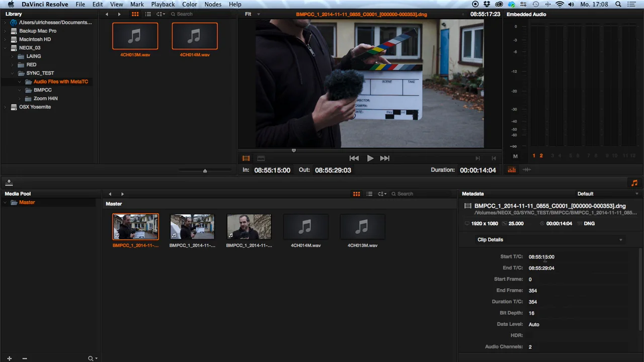Click the Metadata panel scrollbar

[x=640, y=289]
